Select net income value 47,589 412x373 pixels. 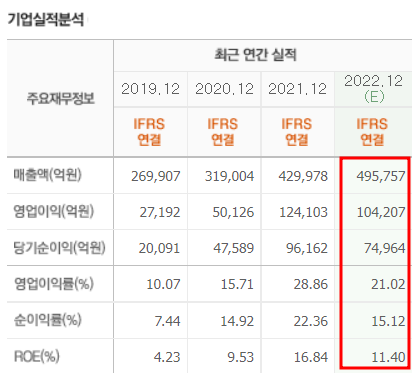(x=234, y=248)
